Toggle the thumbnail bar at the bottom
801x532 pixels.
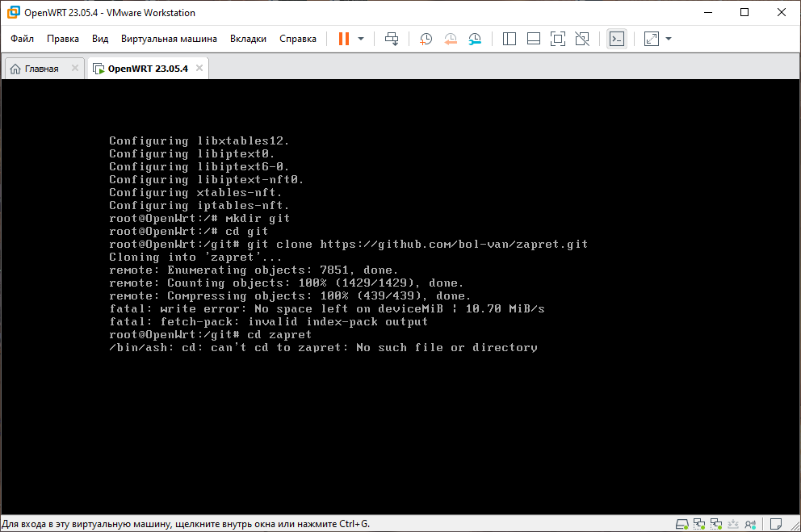point(533,39)
